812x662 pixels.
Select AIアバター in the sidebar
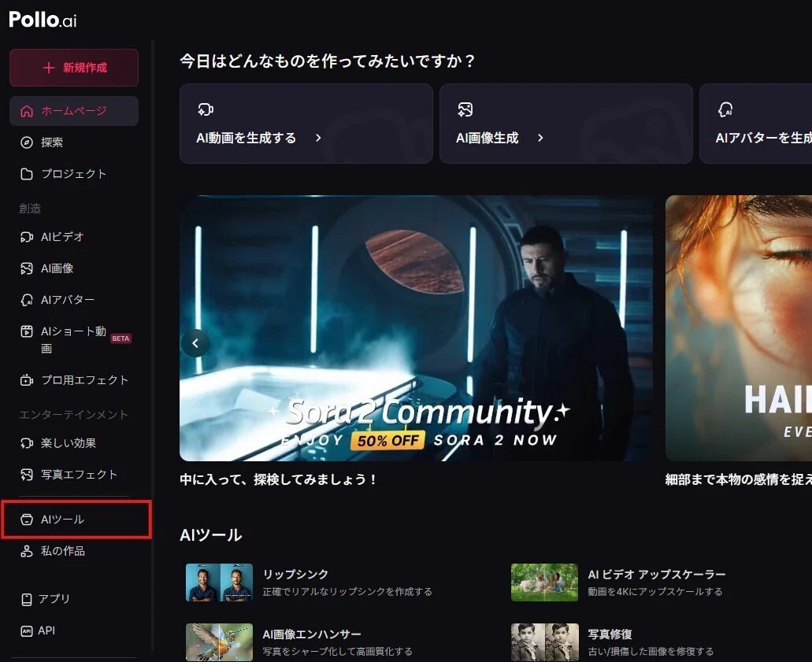74,300
